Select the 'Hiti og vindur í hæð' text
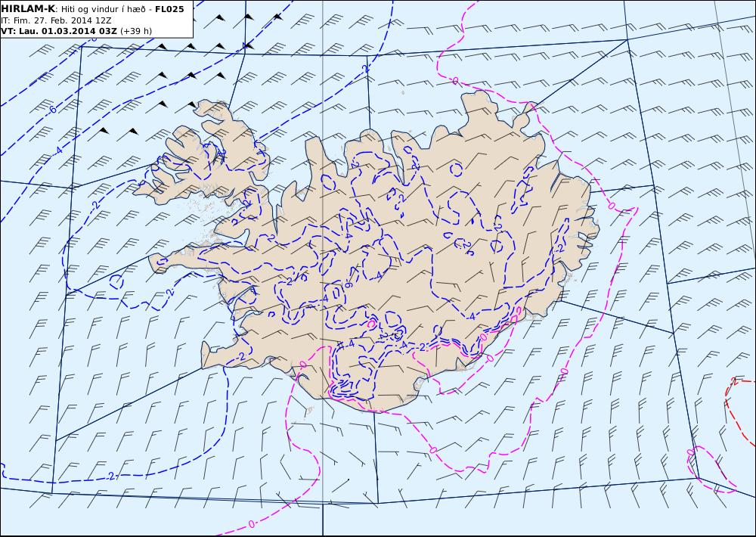The width and height of the screenshot is (756, 537). tap(103, 9)
